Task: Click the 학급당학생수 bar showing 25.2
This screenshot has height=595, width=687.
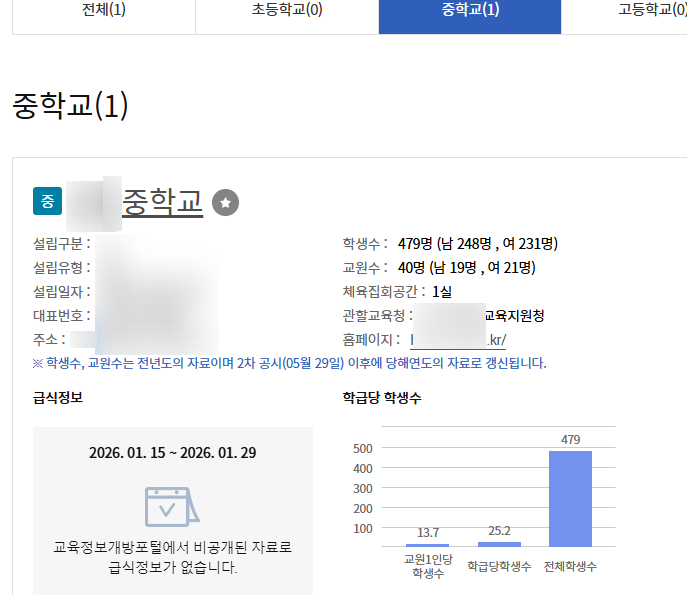Action: 499,544
